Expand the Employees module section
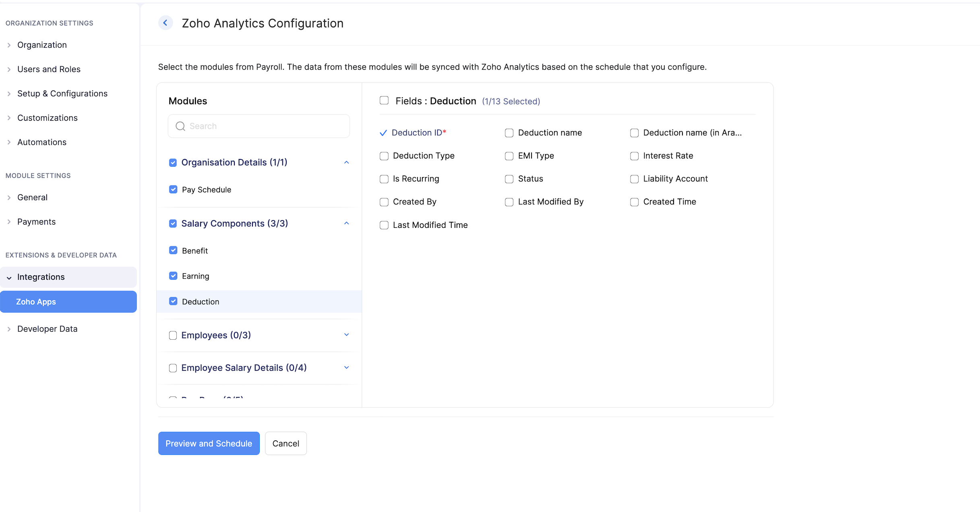 pyautogui.click(x=346, y=334)
